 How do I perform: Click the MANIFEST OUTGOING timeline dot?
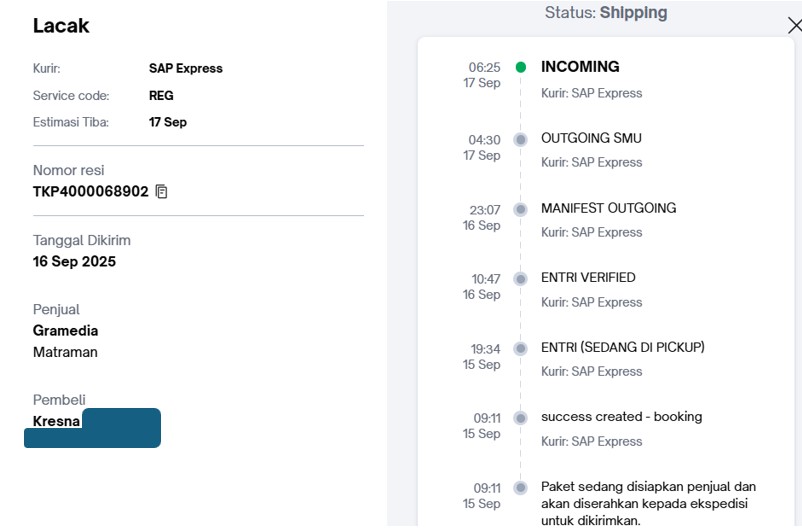(x=521, y=209)
